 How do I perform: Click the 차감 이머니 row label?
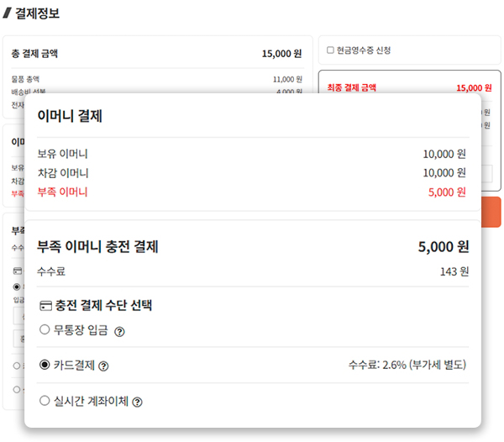[62, 173]
